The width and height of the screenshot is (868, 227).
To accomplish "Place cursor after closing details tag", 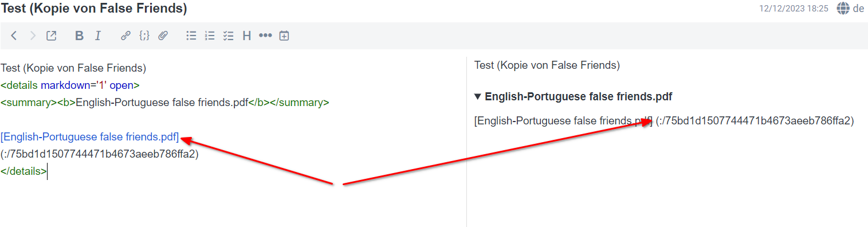I will 47,171.
